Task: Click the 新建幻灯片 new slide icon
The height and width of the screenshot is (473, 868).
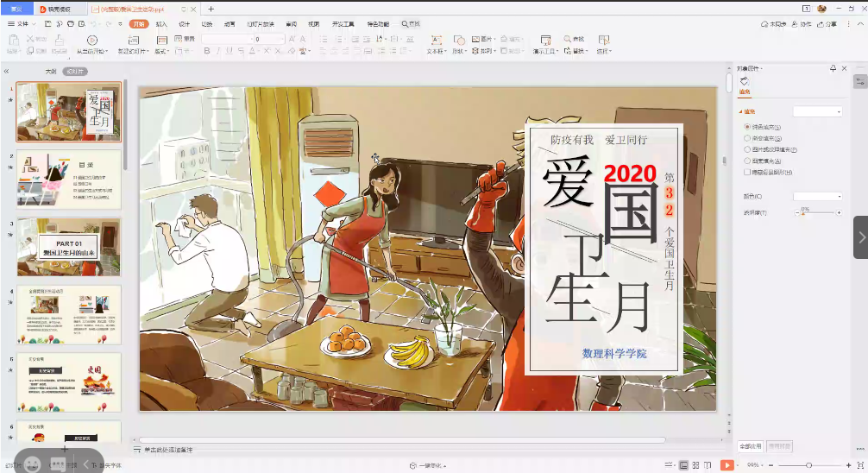Action: [x=135, y=40]
